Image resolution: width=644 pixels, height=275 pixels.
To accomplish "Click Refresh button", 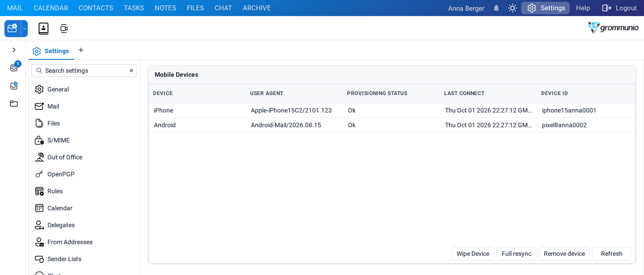I will 612,254.
